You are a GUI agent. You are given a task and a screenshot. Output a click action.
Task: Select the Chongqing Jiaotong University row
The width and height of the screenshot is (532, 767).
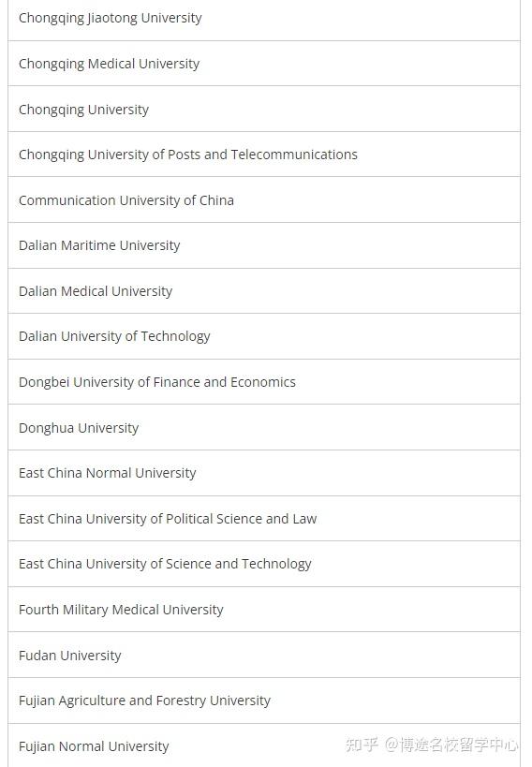click(x=264, y=18)
